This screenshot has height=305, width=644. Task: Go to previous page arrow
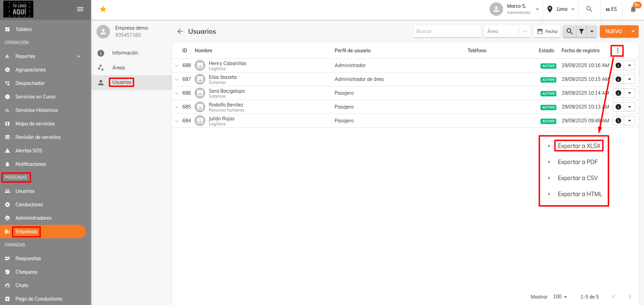pos(613,297)
